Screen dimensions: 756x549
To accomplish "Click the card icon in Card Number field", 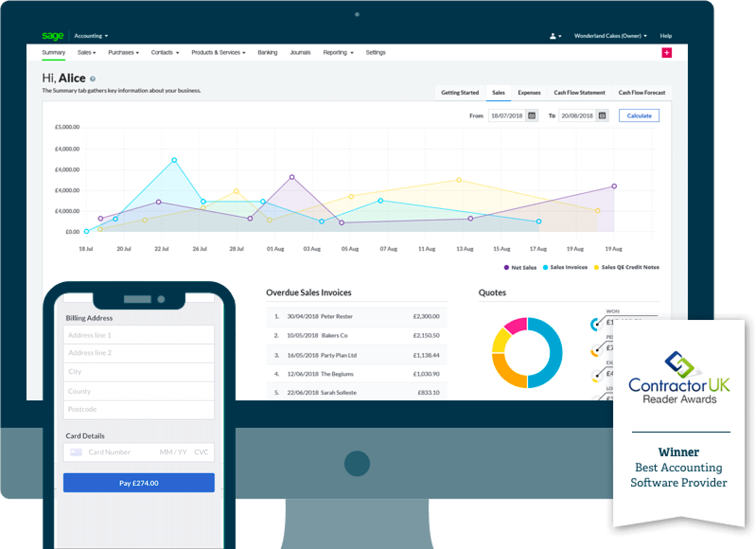I will click(76, 452).
